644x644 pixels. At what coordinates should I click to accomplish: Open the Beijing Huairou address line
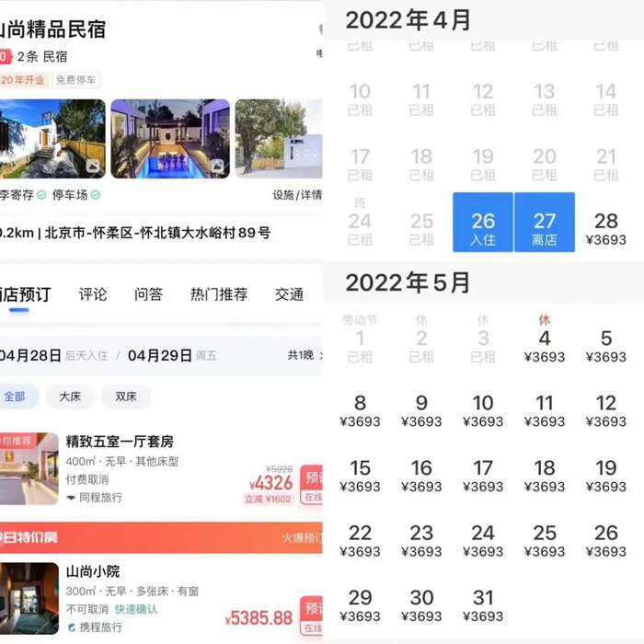tap(135, 233)
